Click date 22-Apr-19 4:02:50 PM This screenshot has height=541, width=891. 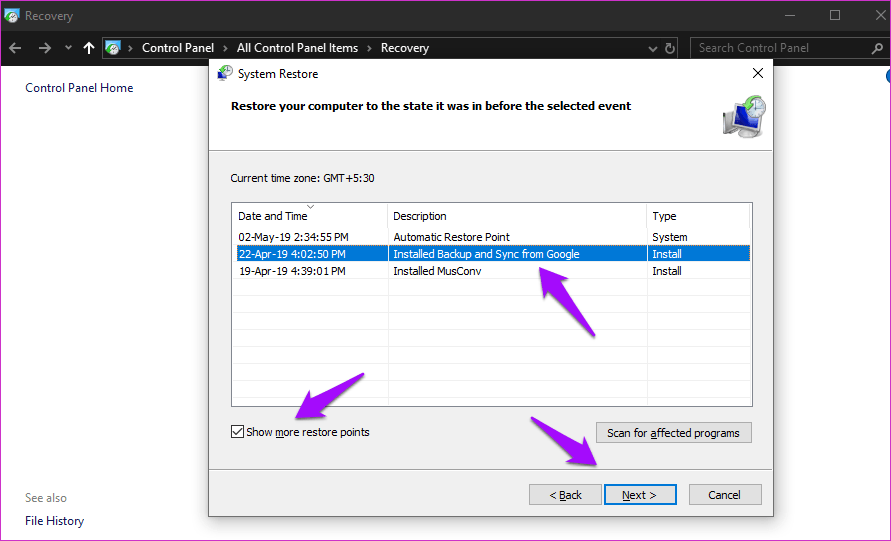292,254
